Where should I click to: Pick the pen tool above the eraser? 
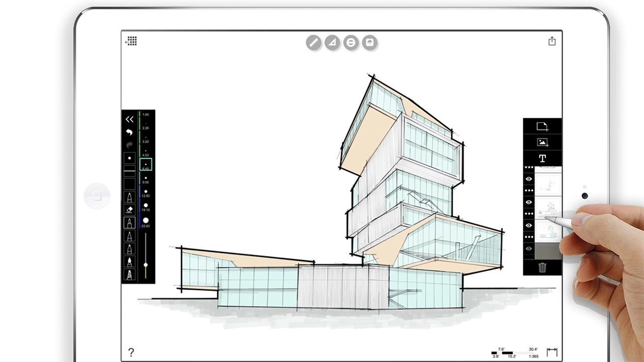(x=129, y=197)
